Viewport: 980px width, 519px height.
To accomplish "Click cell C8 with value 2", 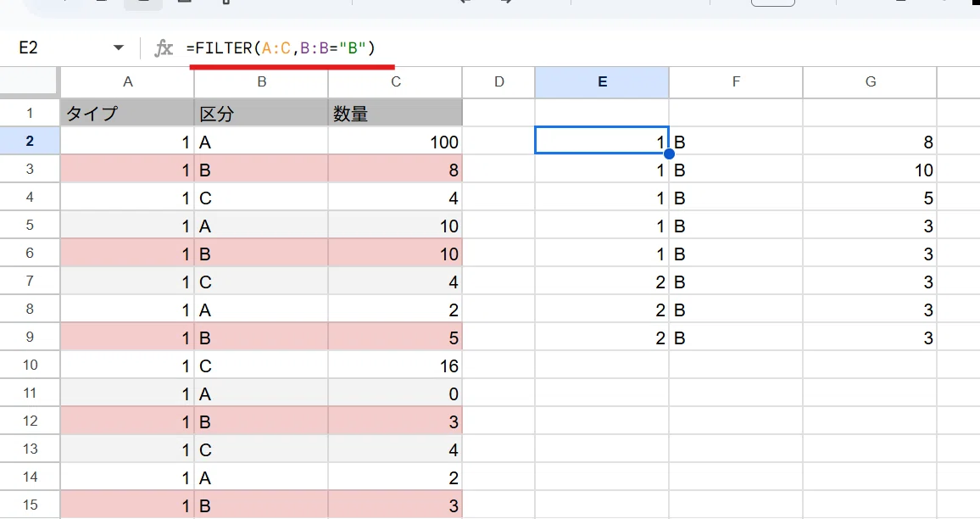I will point(396,310).
